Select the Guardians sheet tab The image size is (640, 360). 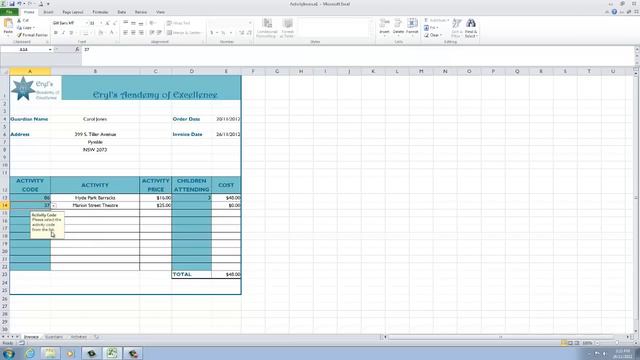(x=53, y=337)
